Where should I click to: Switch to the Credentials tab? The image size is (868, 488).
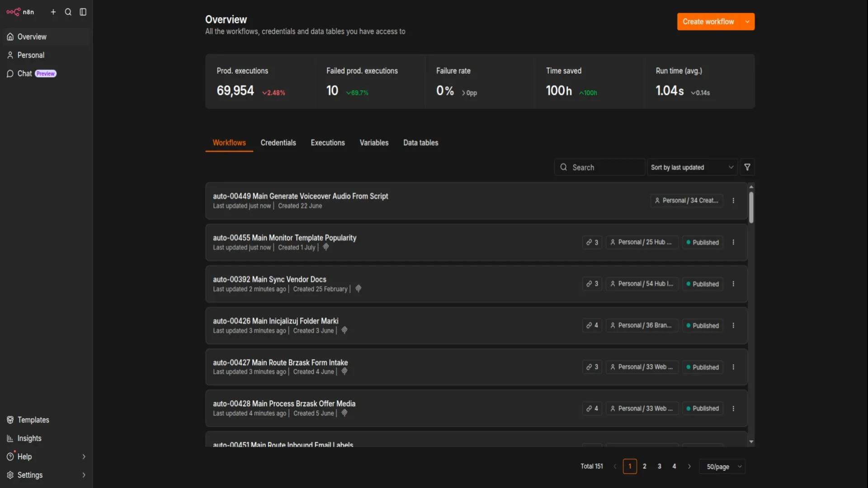[x=278, y=143]
